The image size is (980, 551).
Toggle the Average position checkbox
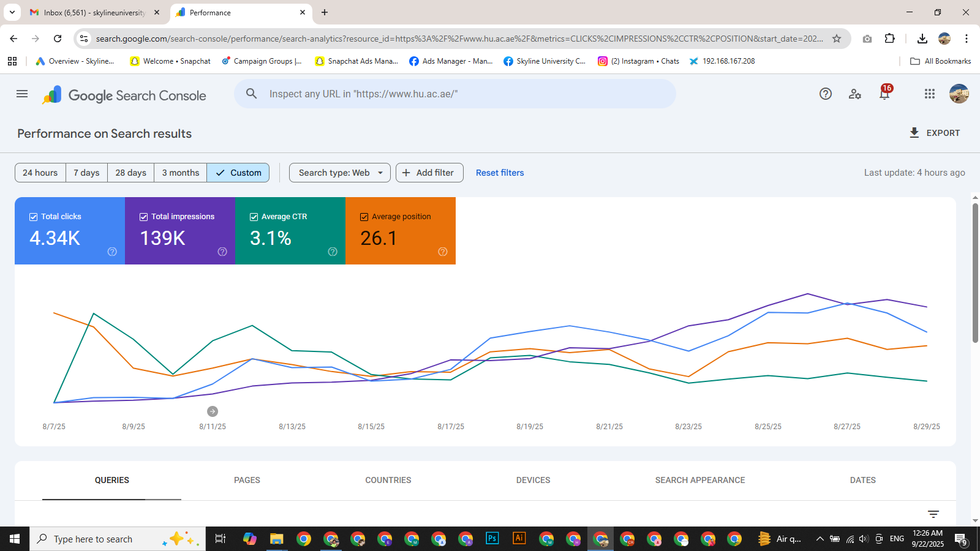click(x=364, y=217)
